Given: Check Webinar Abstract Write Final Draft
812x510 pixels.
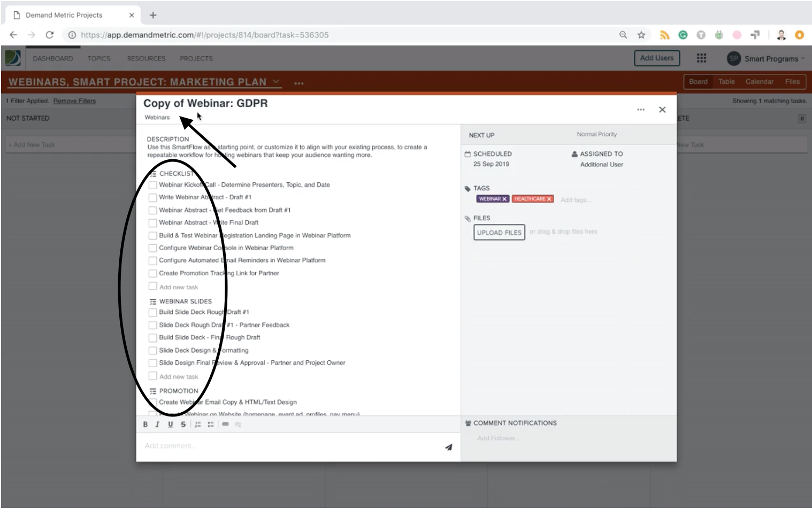Looking at the screenshot, I should (152, 222).
